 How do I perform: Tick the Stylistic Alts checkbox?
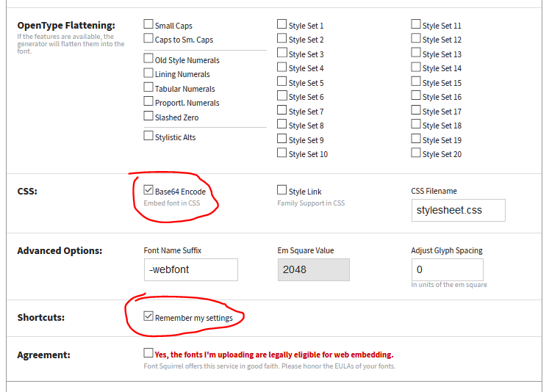148,136
